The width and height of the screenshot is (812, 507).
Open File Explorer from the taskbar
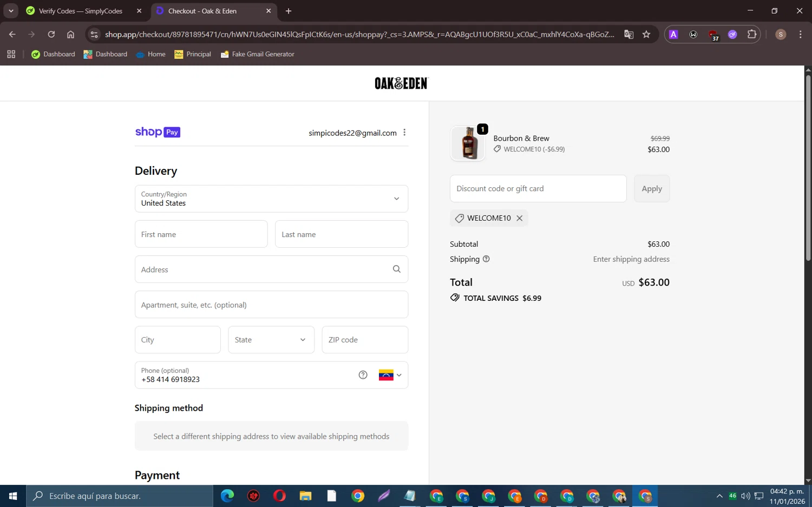305,496
